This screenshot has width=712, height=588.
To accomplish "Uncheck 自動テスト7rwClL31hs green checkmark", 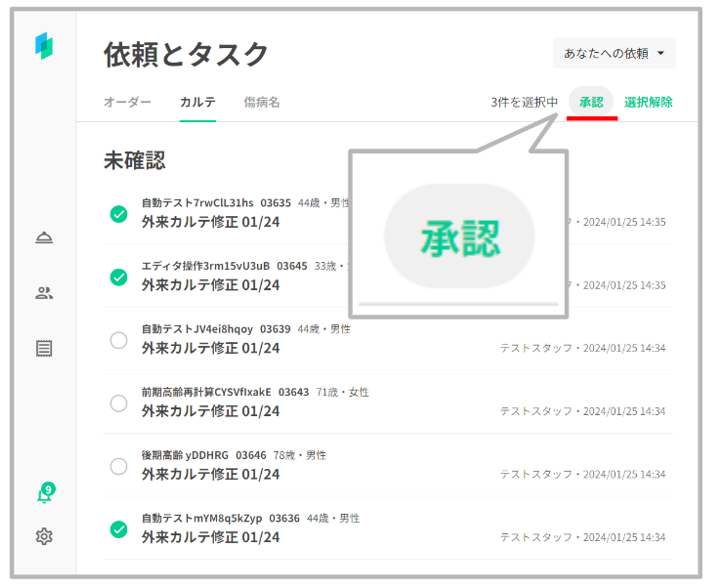I will click(x=119, y=214).
